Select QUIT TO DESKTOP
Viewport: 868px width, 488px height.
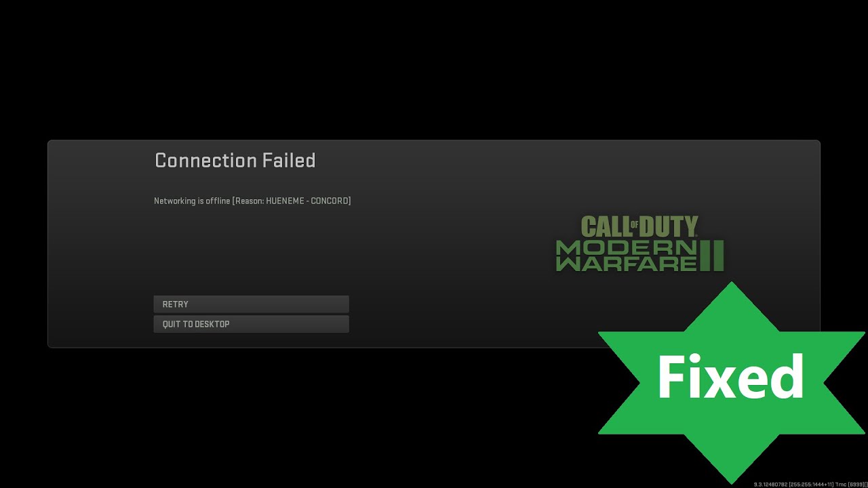coord(251,324)
